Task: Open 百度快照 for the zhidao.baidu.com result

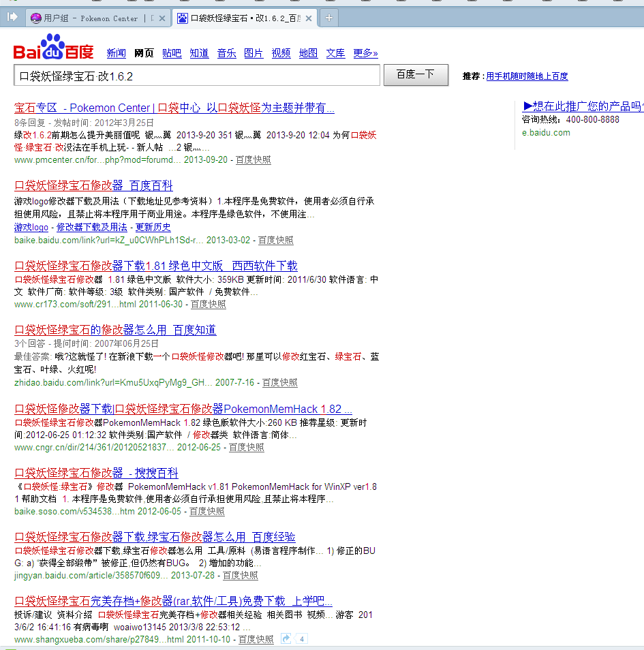Action: 280,383
